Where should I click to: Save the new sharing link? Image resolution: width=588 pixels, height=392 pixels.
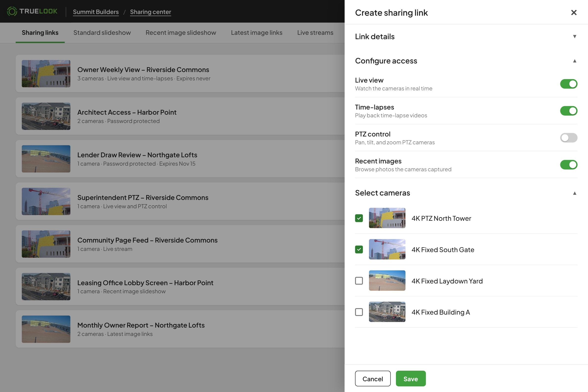tap(411, 379)
